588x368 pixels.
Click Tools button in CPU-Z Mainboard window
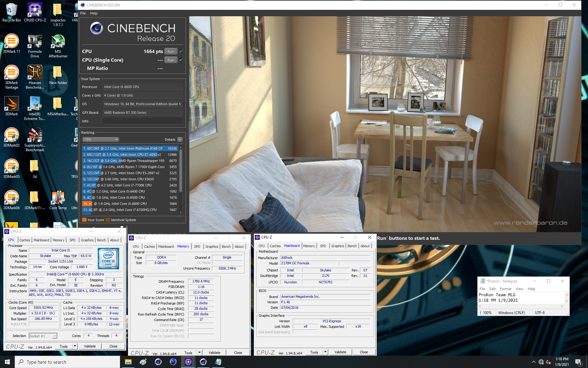tap(314, 352)
